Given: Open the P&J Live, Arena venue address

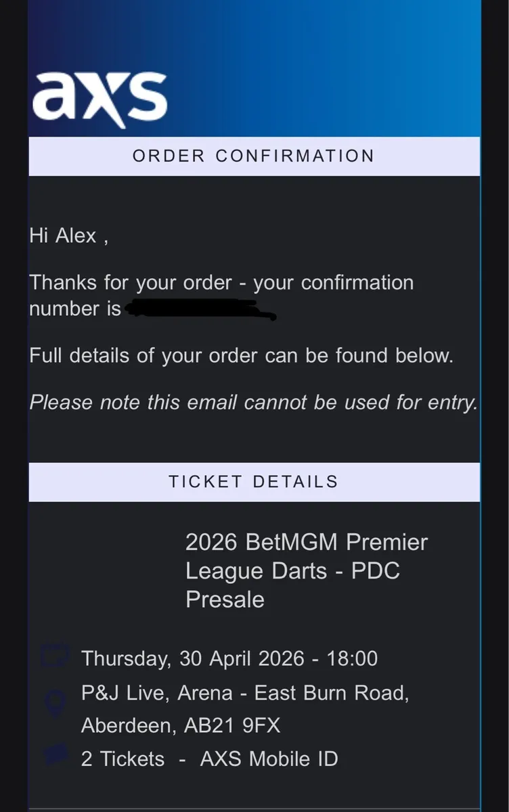Looking at the screenshot, I should 244,694.
